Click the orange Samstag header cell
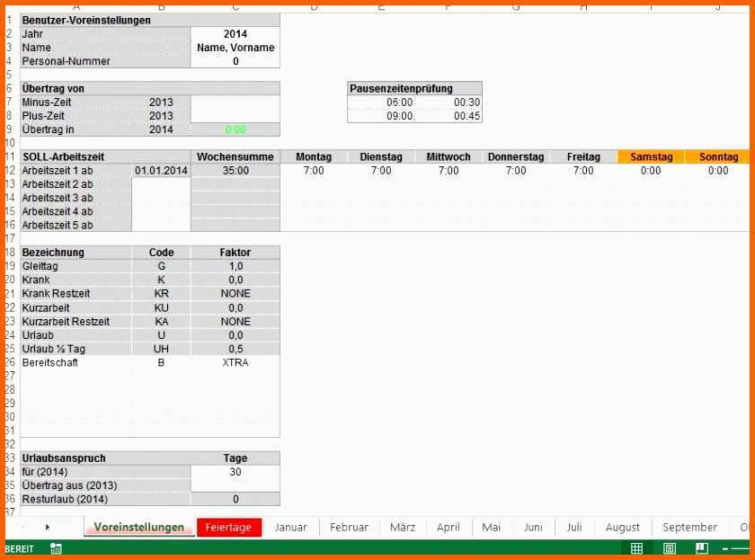The height and width of the screenshot is (560, 755). (x=651, y=157)
